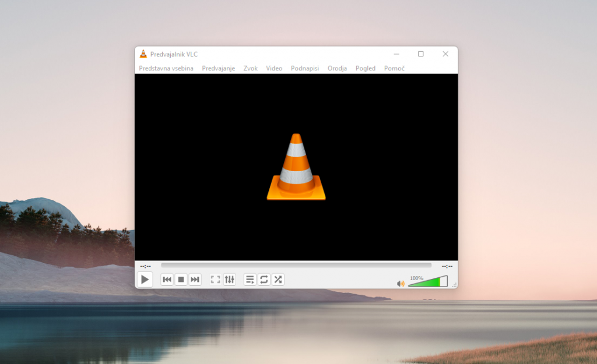597x364 pixels.
Task: Open the Podnapisi menu
Action: point(305,68)
